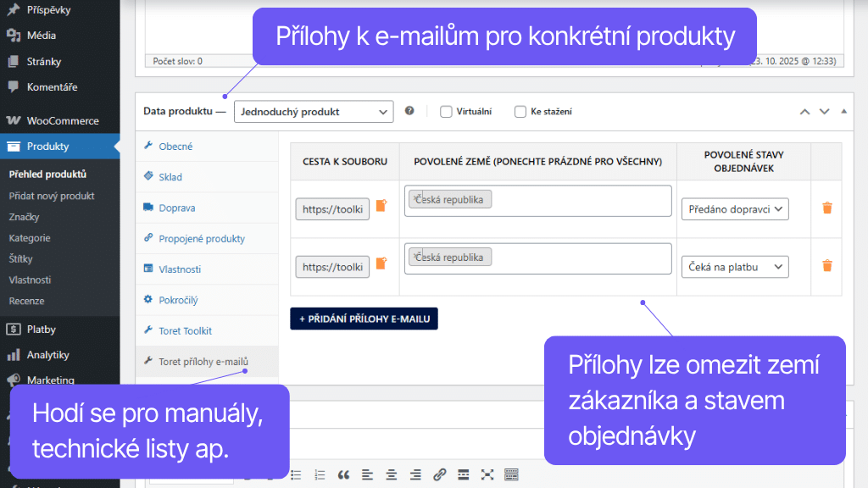Delete the Předáno dopravci attachment row via trash icon
The image size is (868, 488).
pyautogui.click(x=826, y=208)
